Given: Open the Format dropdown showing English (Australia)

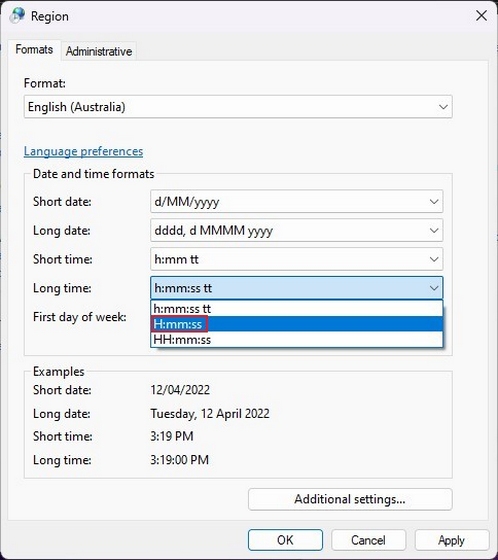Looking at the screenshot, I should (x=238, y=106).
